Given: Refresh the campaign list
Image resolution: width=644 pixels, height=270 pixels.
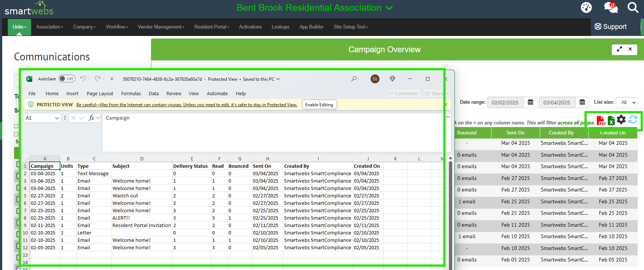Looking at the screenshot, I should pyautogui.click(x=633, y=119).
